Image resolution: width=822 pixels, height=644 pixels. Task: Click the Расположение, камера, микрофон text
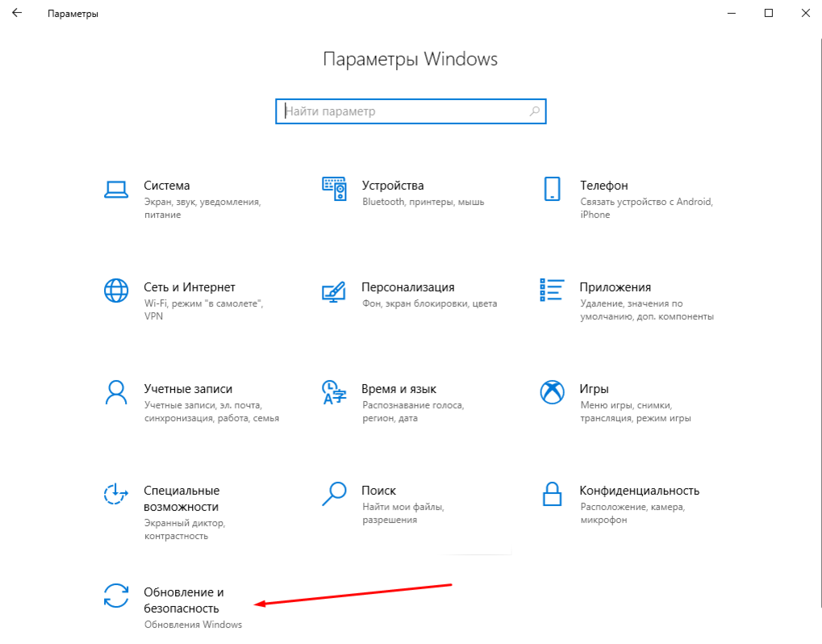coord(632,513)
